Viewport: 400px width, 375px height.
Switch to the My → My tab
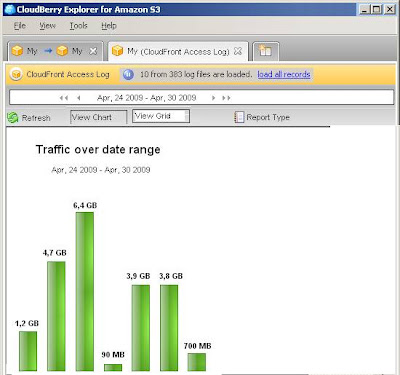(x=55, y=51)
